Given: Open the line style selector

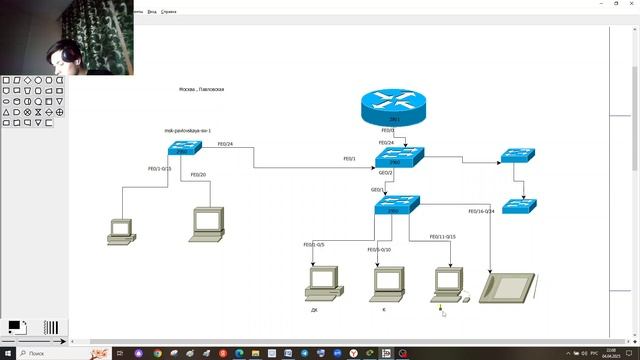Looking at the screenshot, I should pos(34,341).
